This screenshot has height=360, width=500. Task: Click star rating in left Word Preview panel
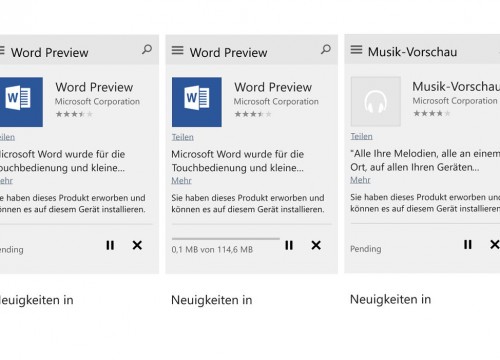74,114
